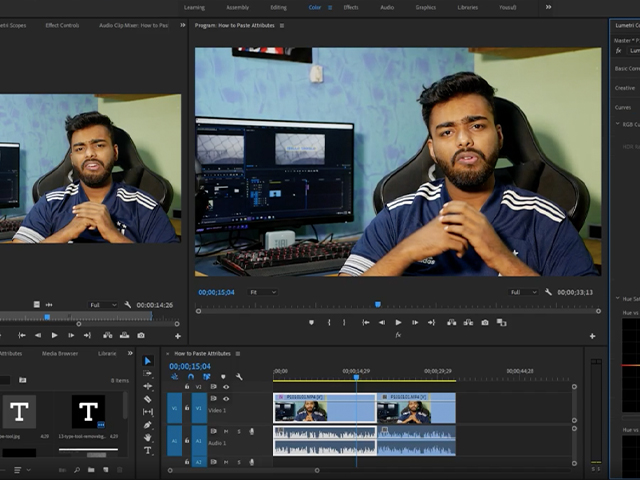
Task: Go to Out point in Program monitor
Action: pos(431,322)
